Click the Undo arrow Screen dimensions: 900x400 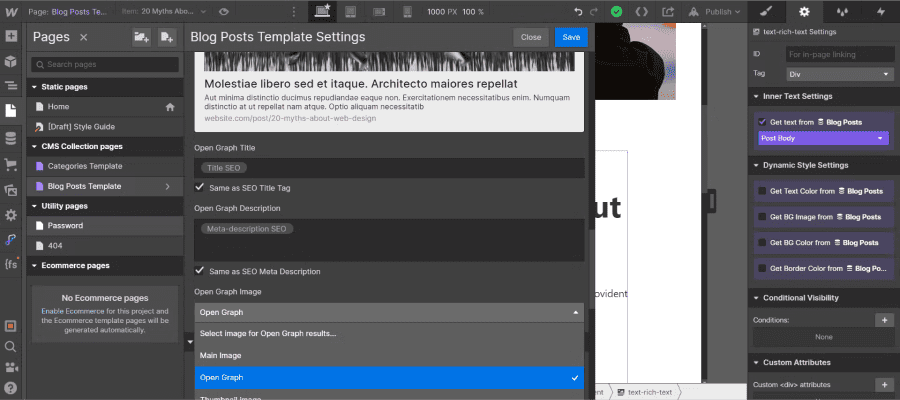(x=578, y=11)
